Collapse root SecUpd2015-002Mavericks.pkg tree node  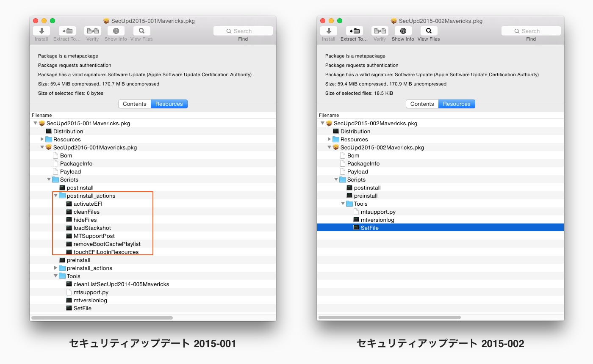(x=323, y=123)
